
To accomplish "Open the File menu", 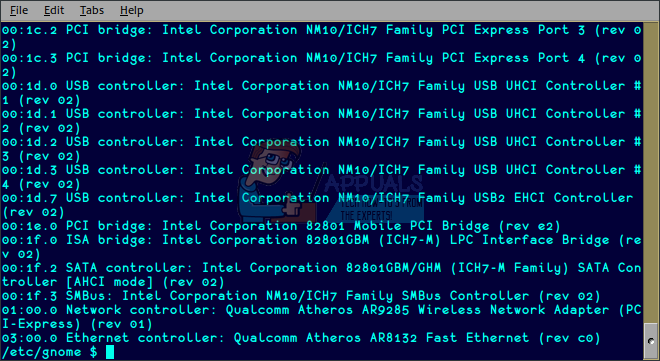I will 19,10.
